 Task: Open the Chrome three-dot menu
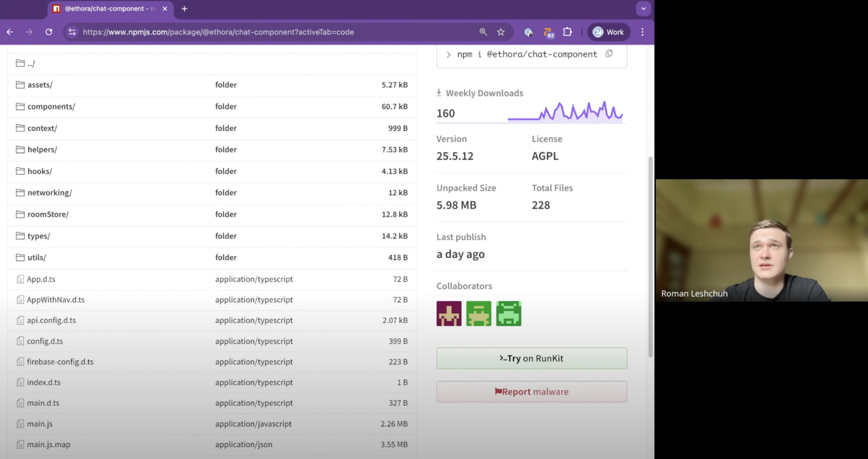pos(642,32)
